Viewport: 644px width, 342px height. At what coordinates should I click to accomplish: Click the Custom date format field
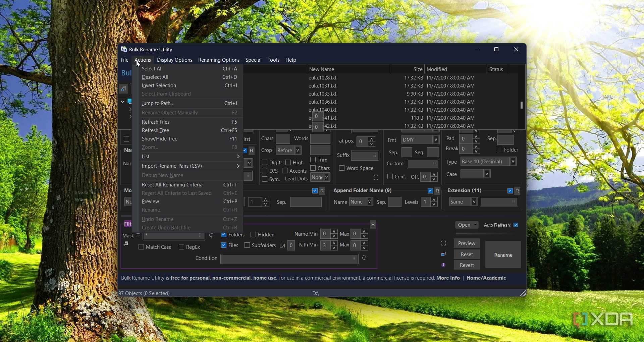423,164
